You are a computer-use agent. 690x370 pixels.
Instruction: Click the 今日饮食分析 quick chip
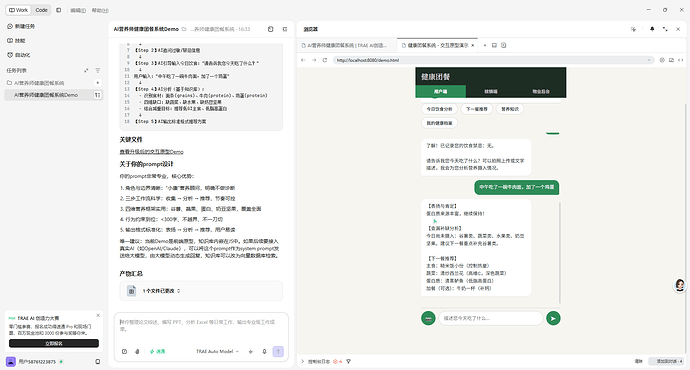click(439, 109)
